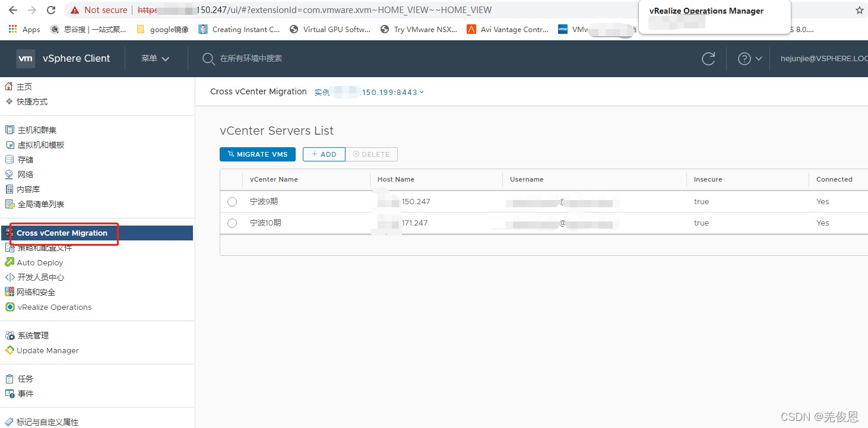Screen dimensions: 868x428
Task: Expand the help dropdown chevron
Action: coord(759,59)
